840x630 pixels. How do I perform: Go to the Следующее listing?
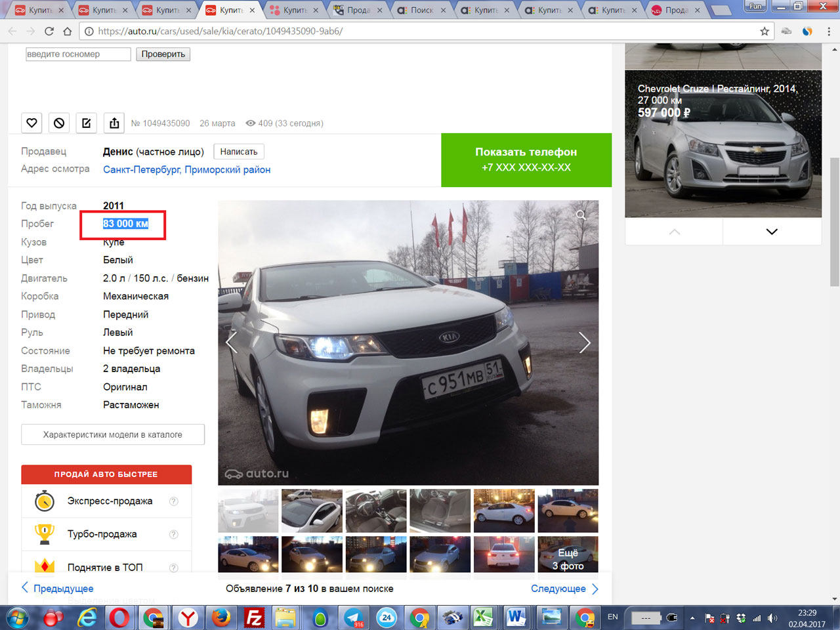(x=565, y=588)
